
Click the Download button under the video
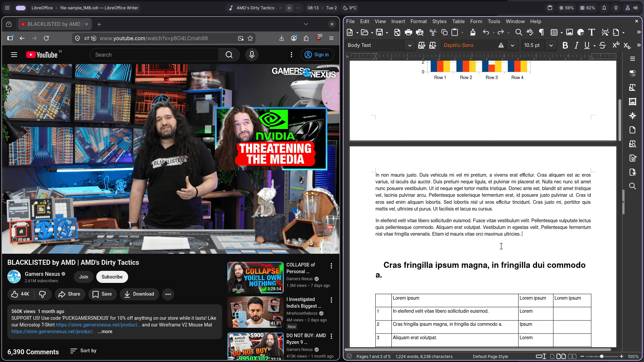click(x=139, y=294)
